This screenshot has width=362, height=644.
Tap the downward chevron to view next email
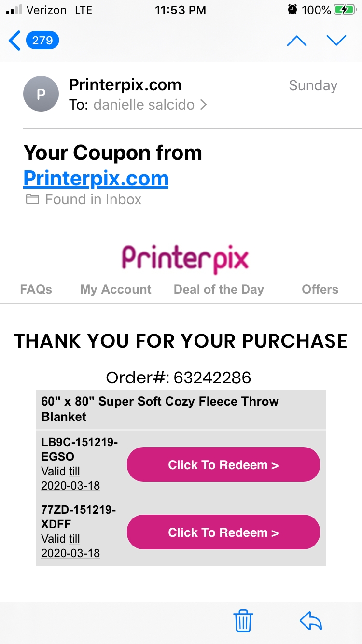[x=336, y=41]
